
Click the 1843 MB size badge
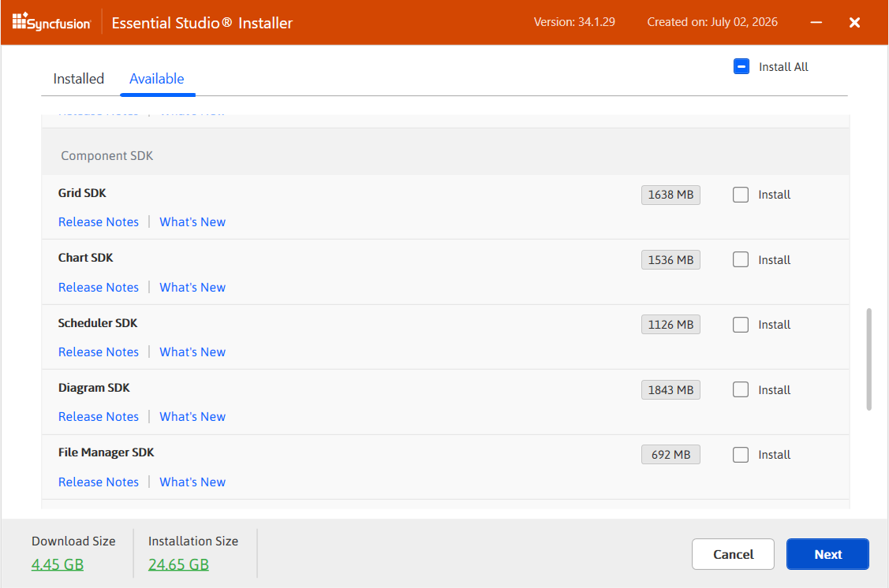point(670,389)
